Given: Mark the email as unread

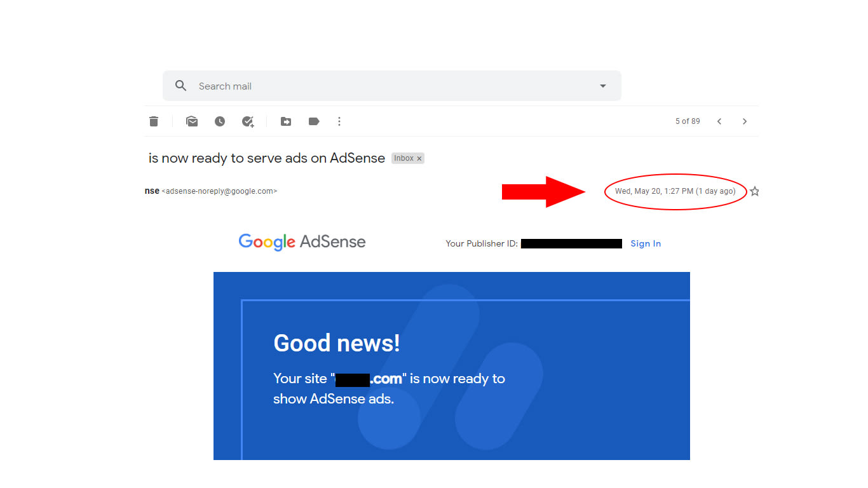Looking at the screenshot, I should tap(192, 121).
